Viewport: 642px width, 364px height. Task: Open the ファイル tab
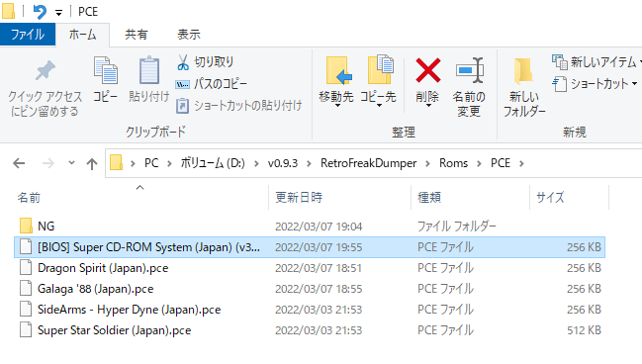point(28,35)
